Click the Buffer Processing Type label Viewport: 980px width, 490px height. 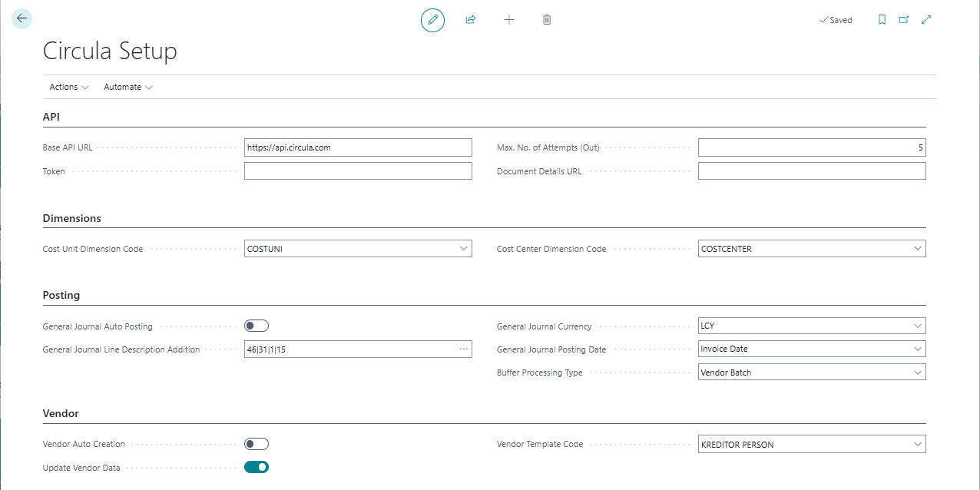coord(540,372)
